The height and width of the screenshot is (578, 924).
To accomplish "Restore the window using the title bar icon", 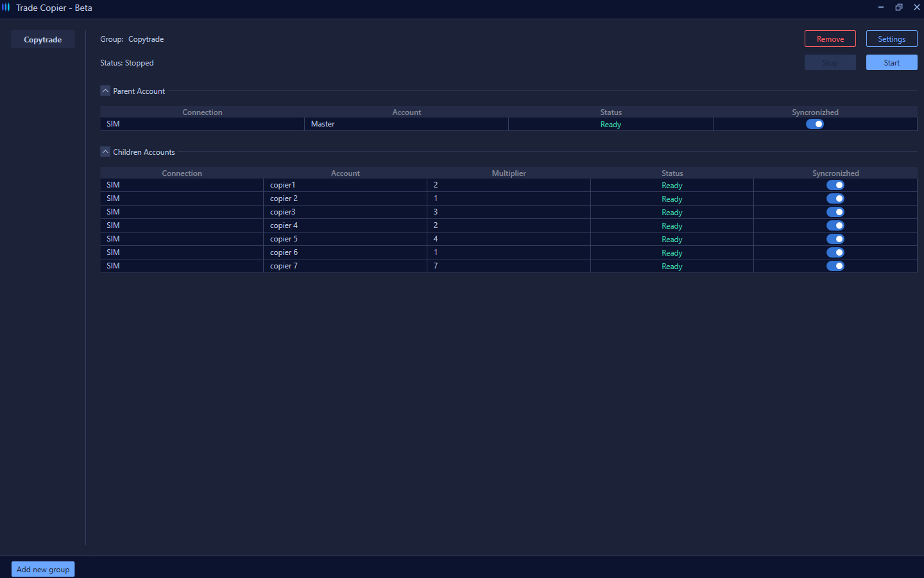I will [899, 8].
